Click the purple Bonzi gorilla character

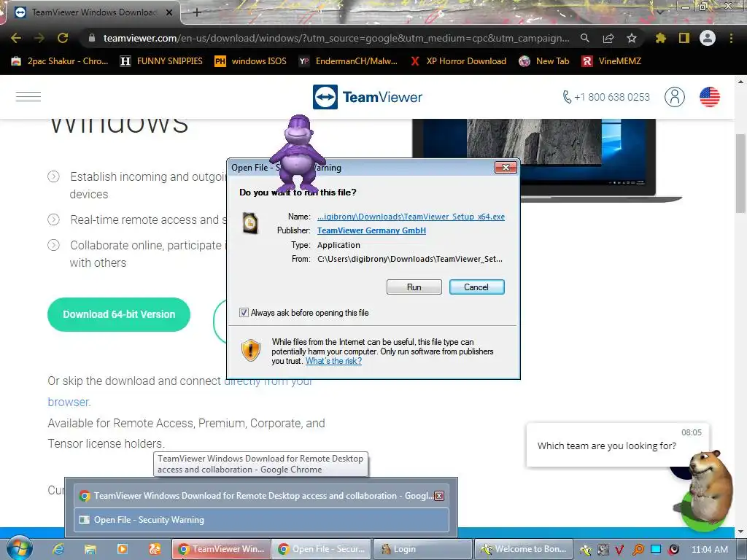tap(298, 153)
